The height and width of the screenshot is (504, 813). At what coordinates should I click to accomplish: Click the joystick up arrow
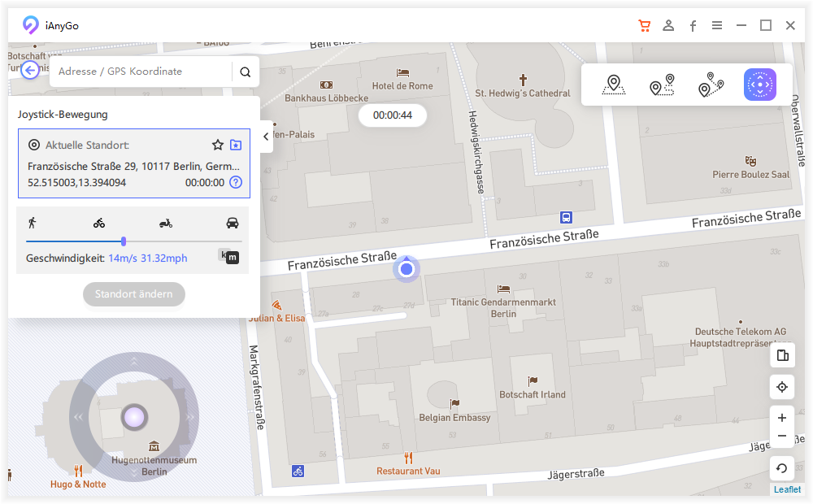coord(134,362)
